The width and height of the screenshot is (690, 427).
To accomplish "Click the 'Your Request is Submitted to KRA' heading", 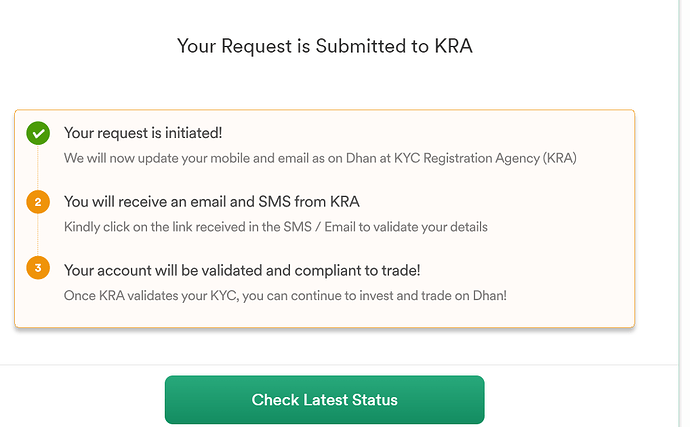I will point(324,46).
